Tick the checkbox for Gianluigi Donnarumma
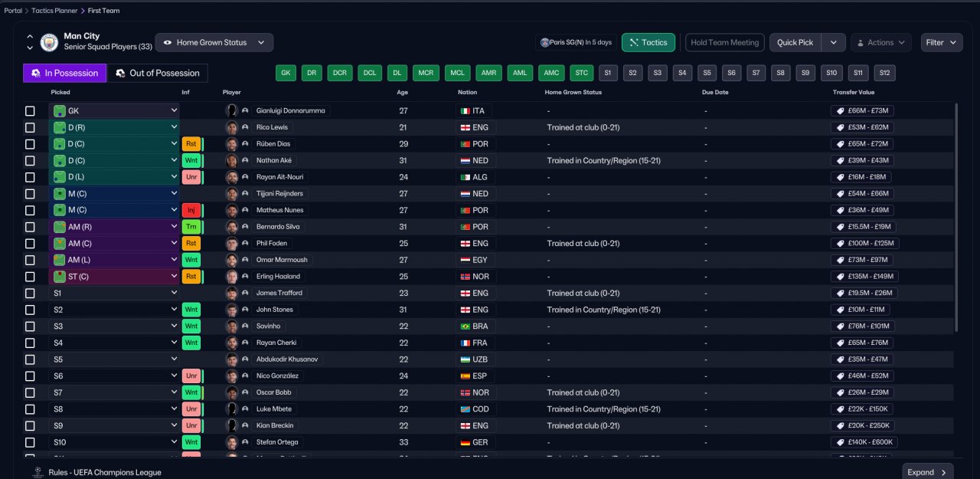Viewport: 980px width, 479px height. [30, 111]
